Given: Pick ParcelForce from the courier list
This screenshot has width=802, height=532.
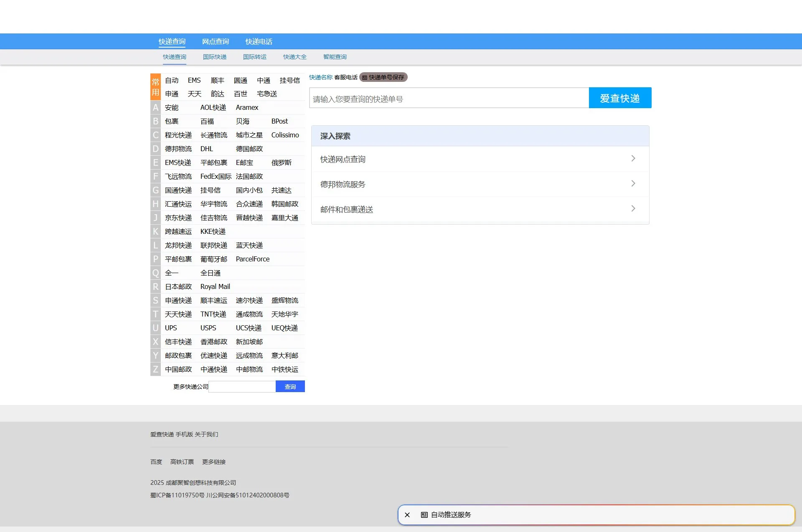Looking at the screenshot, I should (253, 259).
